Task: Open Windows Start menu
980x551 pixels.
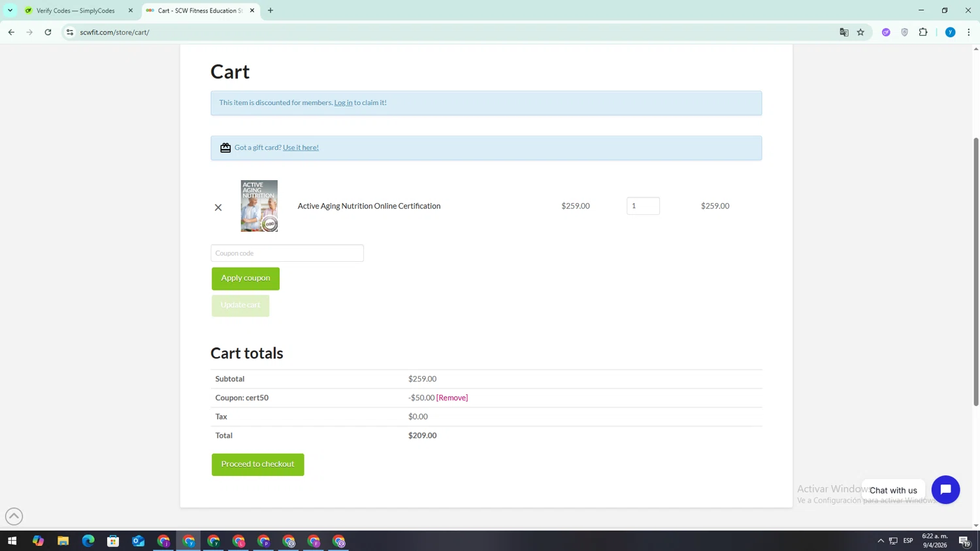Action: point(12,541)
